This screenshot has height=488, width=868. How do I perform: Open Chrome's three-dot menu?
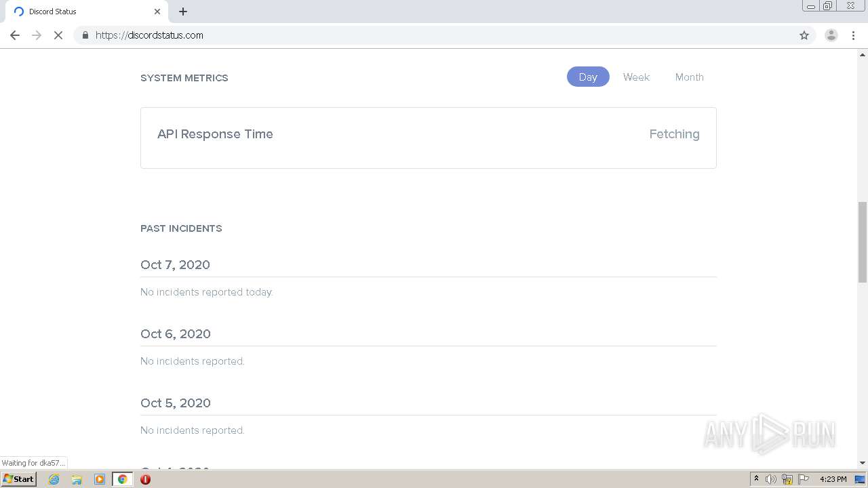[x=853, y=35]
